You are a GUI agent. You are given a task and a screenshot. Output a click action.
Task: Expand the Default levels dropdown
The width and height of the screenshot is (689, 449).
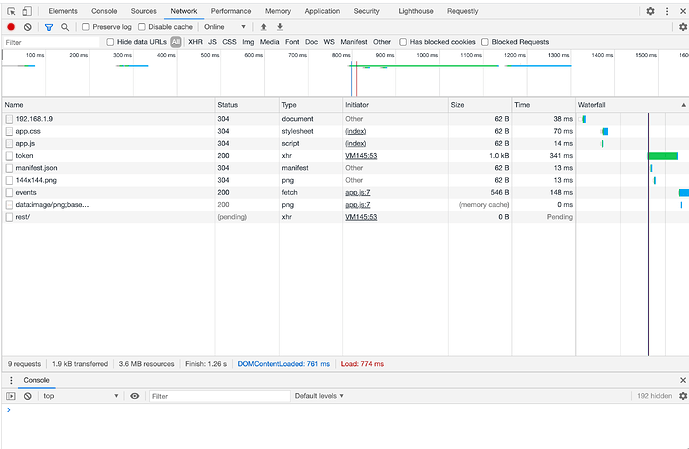click(319, 396)
